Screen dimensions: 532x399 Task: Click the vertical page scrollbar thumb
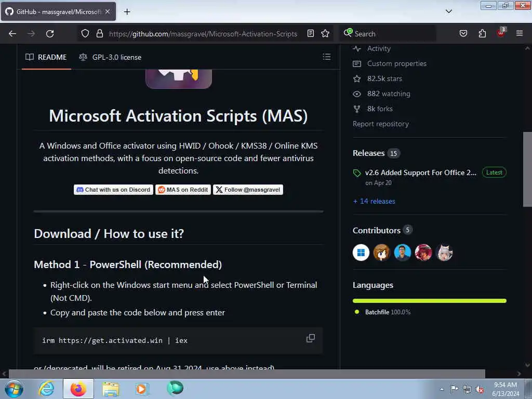pyautogui.click(x=527, y=169)
